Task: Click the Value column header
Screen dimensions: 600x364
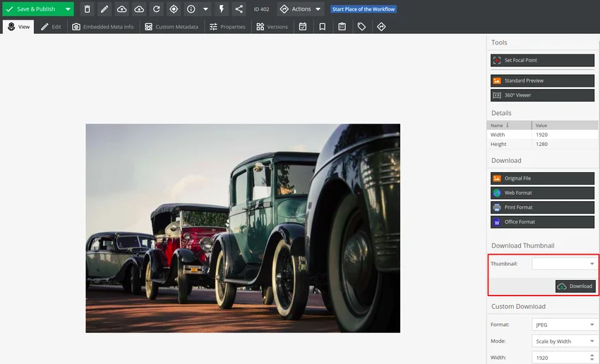Action: click(x=565, y=126)
